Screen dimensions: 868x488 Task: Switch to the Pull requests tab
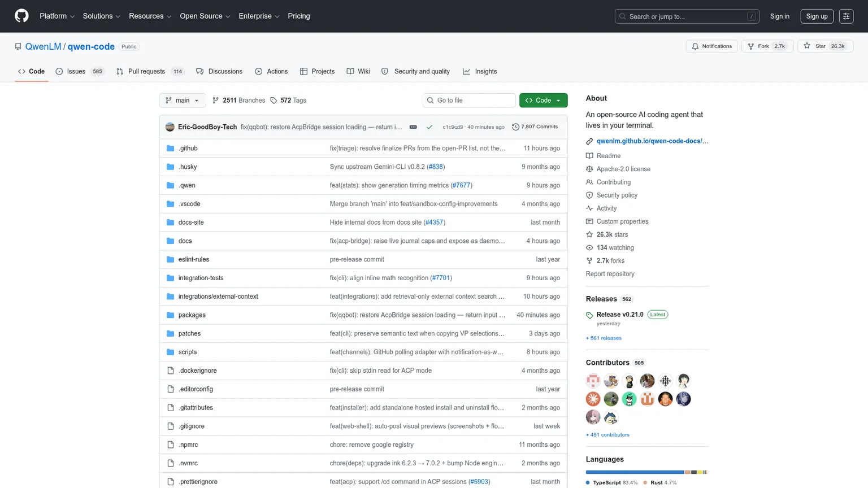pyautogui.click(x=150, y=72)
